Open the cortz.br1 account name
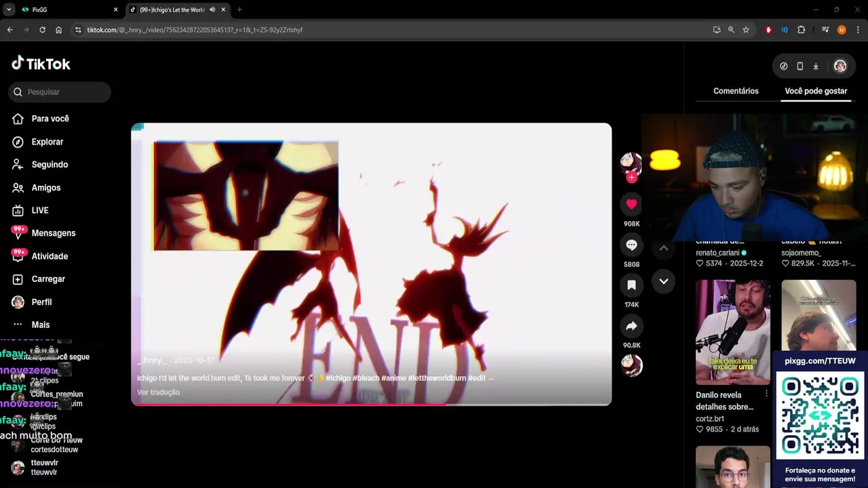The height and width of the screenshot is (488, 868). click(710, 419)
